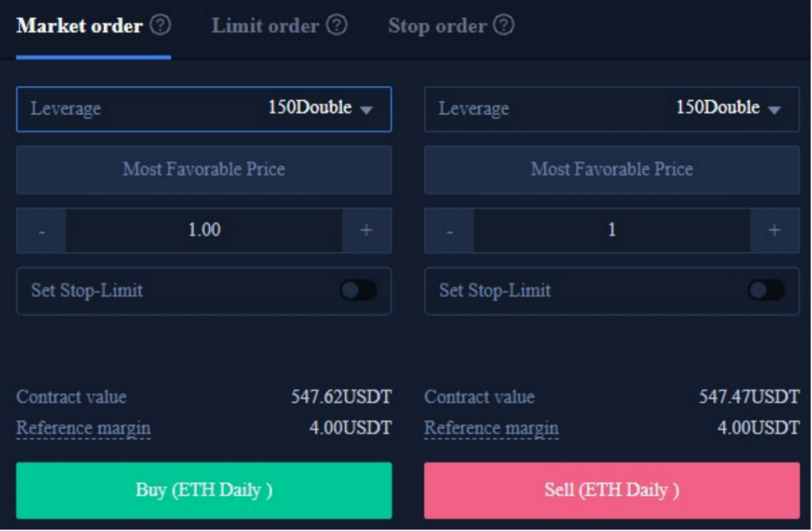Click sell side Reference margin link

(x=492, y=429)
